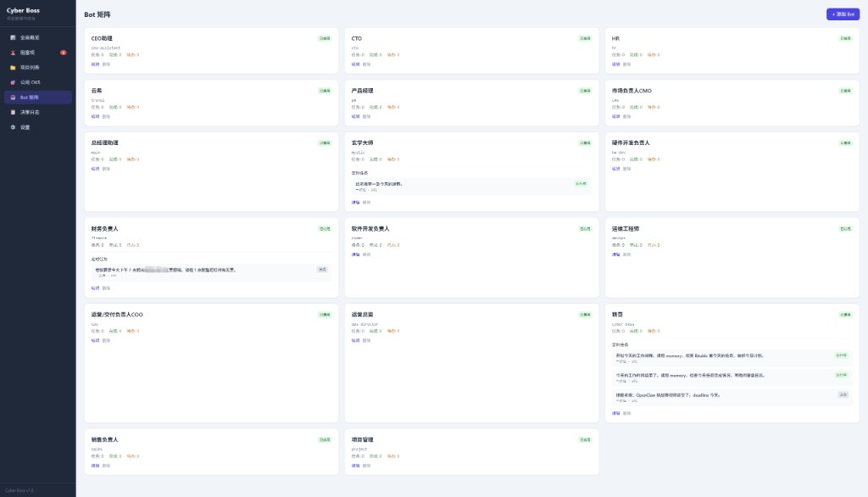Click the green status badge on the HR card
The image size is (868, 497).
tap(845, 38)
